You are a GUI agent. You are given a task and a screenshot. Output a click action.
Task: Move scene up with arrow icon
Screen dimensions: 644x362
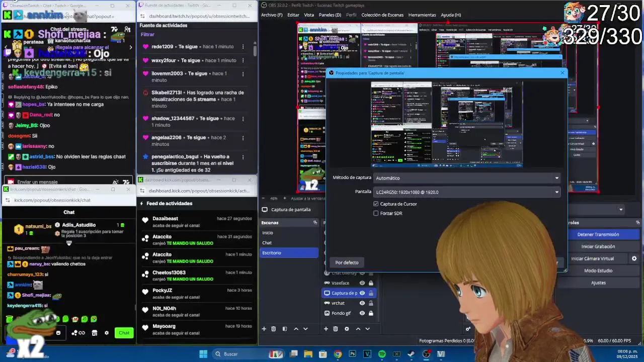(296, 329)
